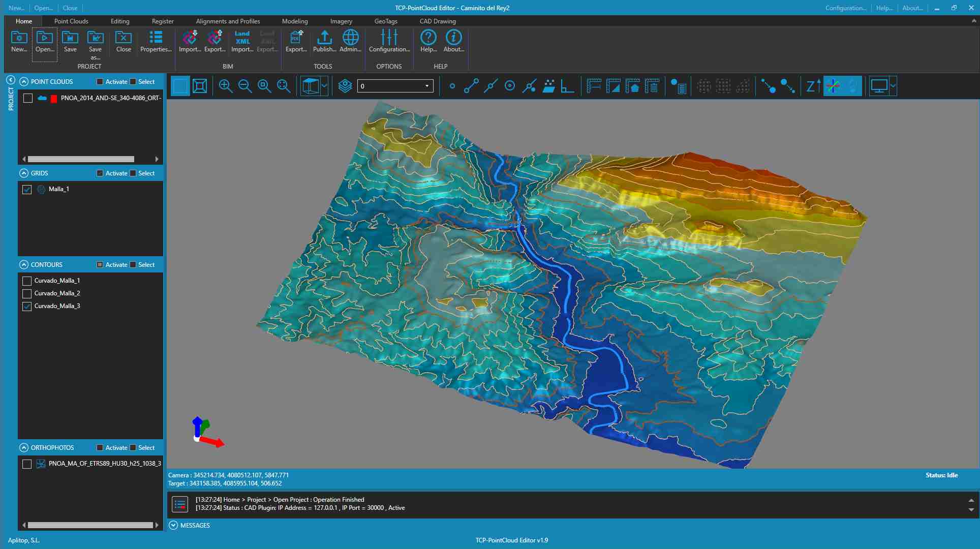The image size is (980, 549).
Task: Click the red point cloud color swatch
Action: 54,99
